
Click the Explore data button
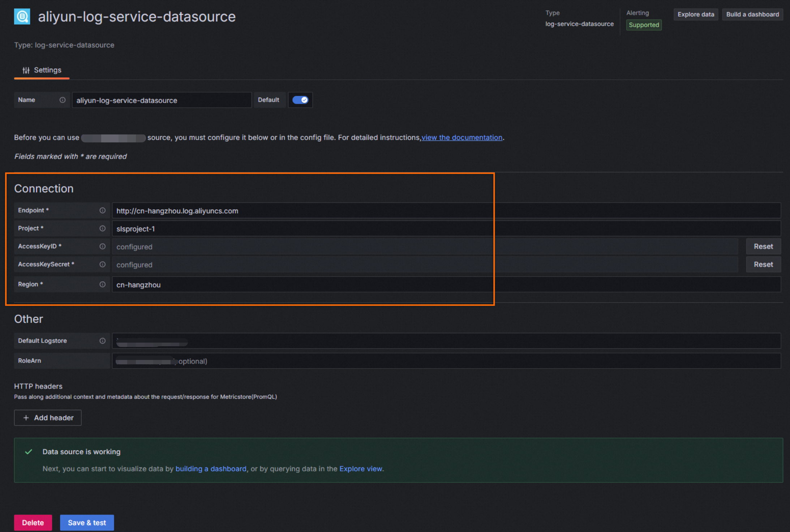pyautogui.click(x=696, y=14)
